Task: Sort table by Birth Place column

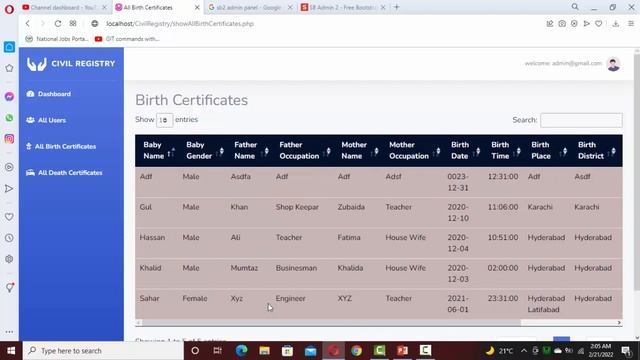Action: [x=547, y=150]
